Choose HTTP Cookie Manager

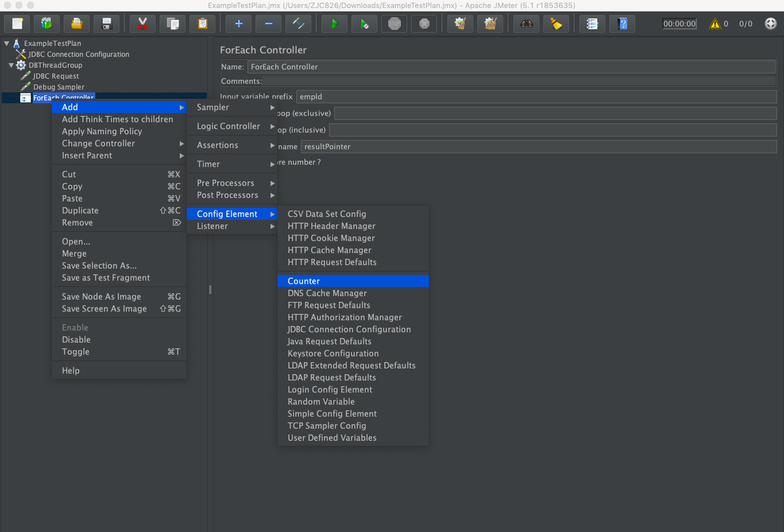tap(353, 238)
